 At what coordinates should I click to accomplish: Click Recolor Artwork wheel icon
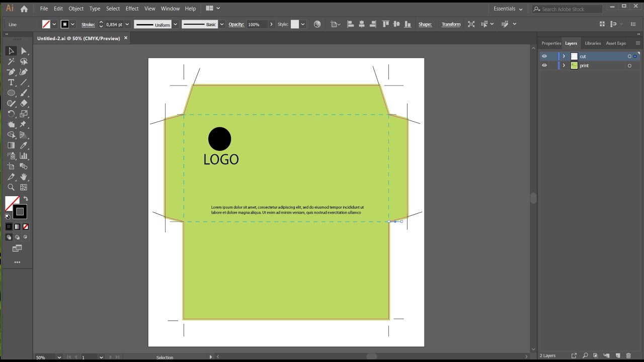click(317, 24)
